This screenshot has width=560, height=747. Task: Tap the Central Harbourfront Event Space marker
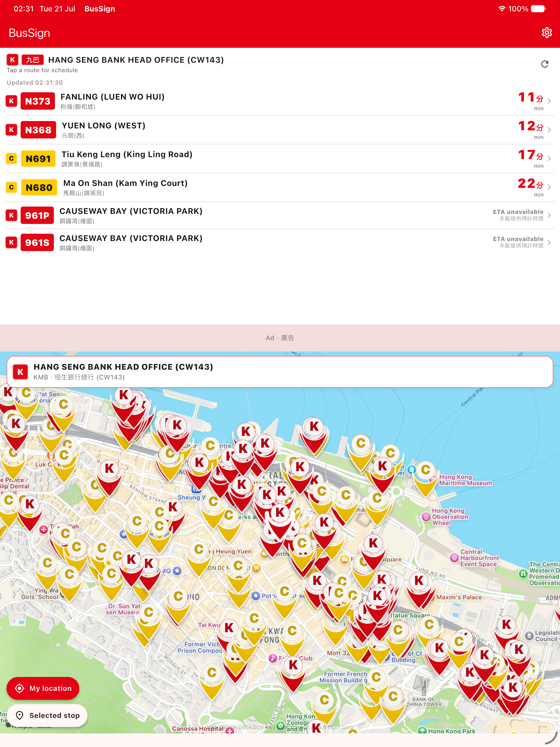click(x=454, y=558)
